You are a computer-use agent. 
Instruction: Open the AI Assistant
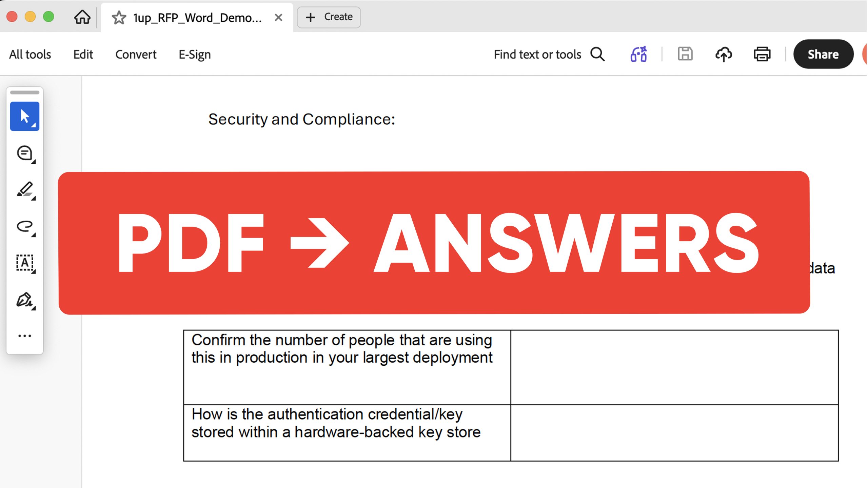tap(638, 54)
